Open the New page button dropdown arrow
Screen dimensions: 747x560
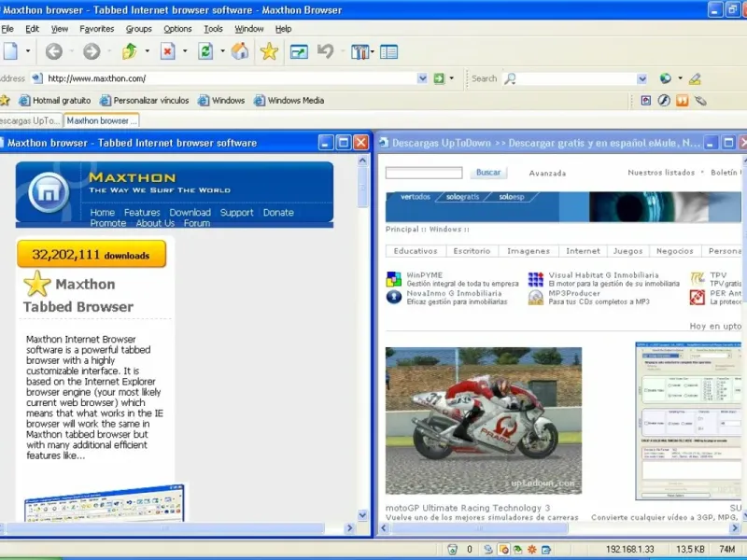(28, 51)
